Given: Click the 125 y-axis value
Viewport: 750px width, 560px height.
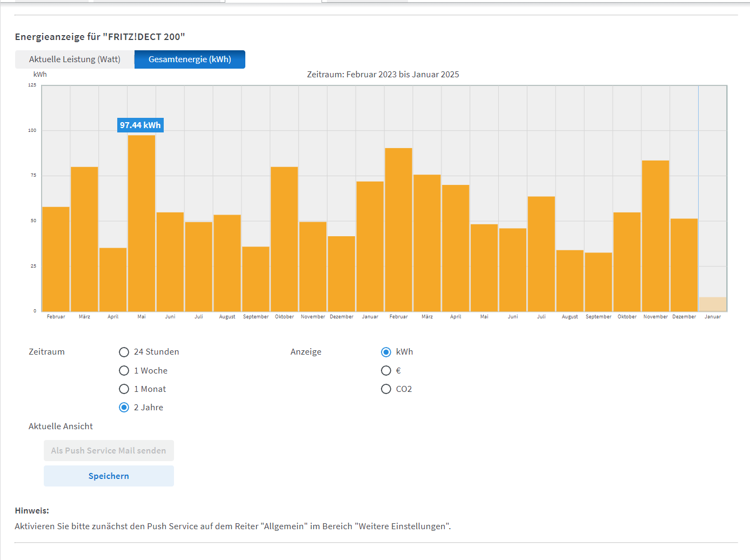Looking at the screenshot, I should (x=32, y=85).
